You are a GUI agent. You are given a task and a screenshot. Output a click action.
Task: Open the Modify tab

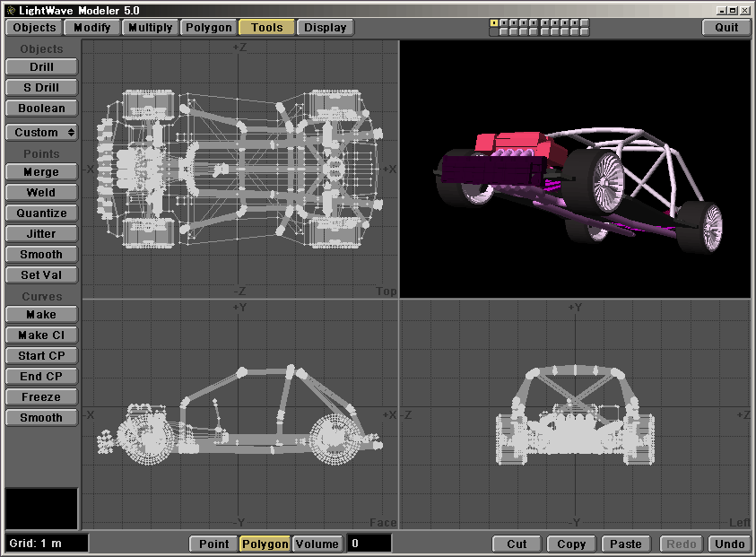tap(92, 27)
